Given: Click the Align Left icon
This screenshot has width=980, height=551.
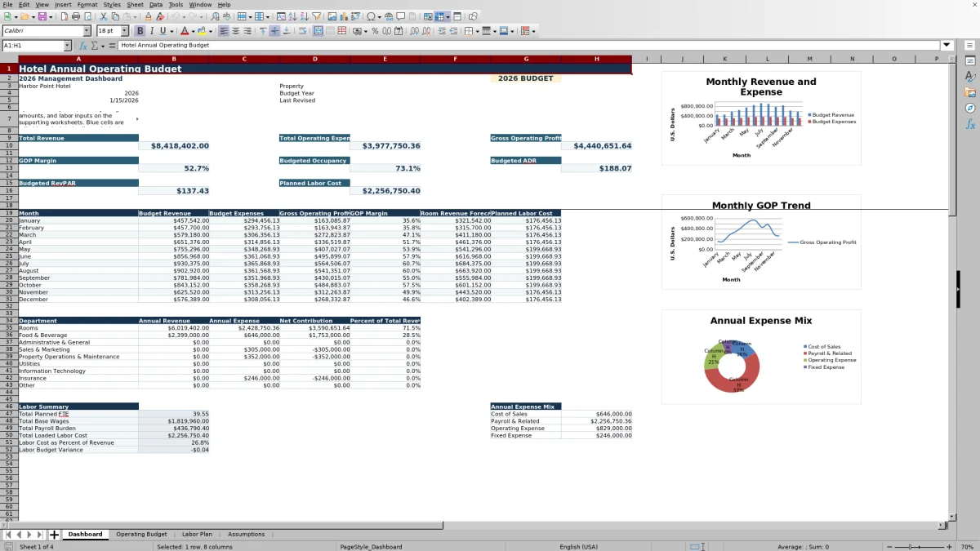Looking at the screenshot, I should coord(224,31).
